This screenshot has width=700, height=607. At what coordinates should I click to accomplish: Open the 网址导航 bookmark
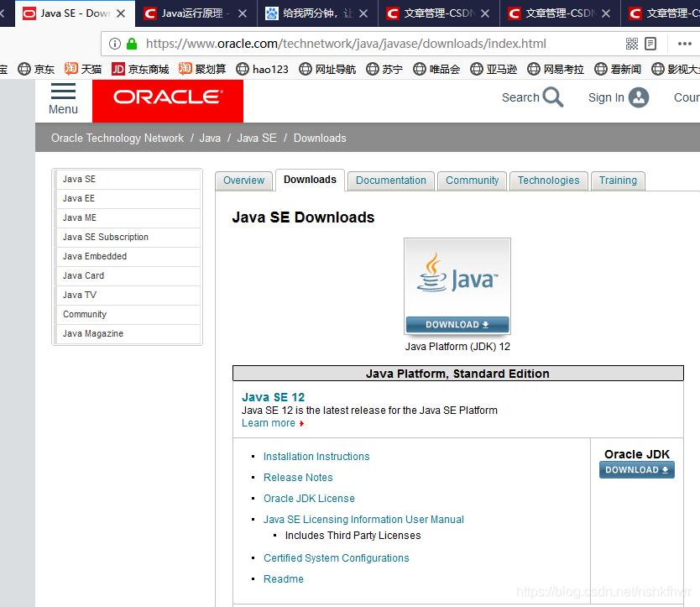(327, 69)
